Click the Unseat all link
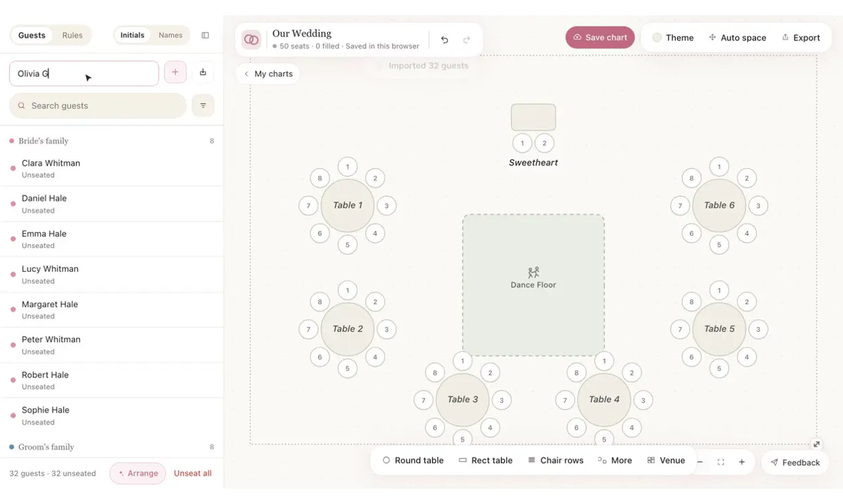Screen dimensions: 843x504 tap(192, 473)
